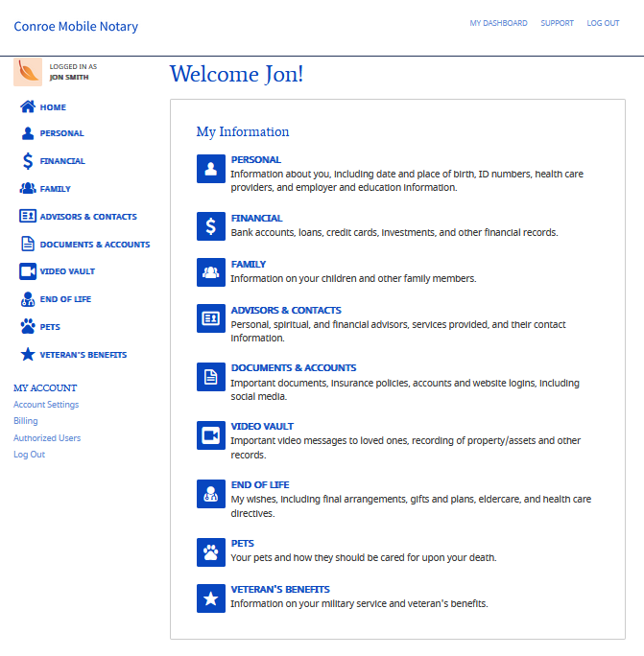Open VETERAN'S BENEFITS heading link in main panel
644x656 pixels.
(x=280, y=590)
